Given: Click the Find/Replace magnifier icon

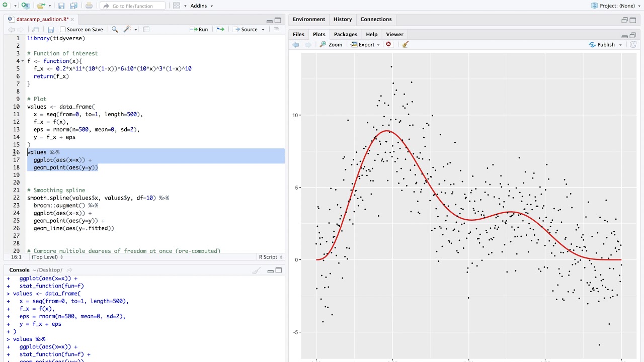Looking at the screenshot, I should tap(115, 29).
